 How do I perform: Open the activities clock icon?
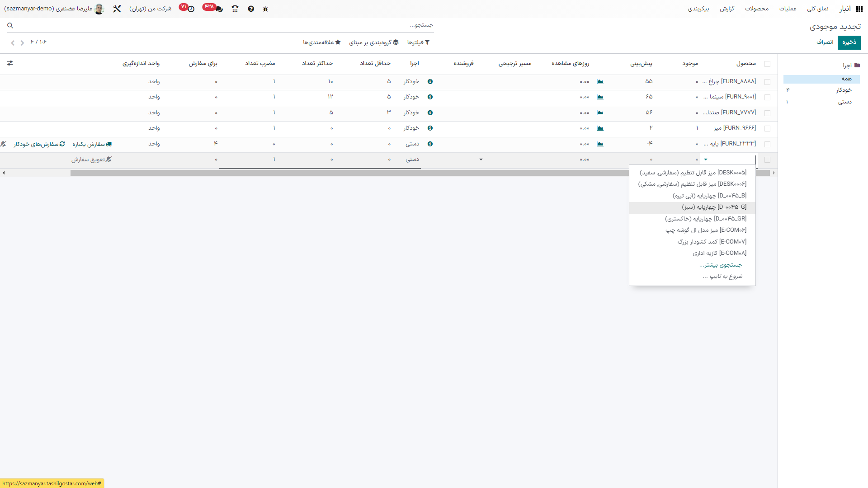[x=191, y=9]
